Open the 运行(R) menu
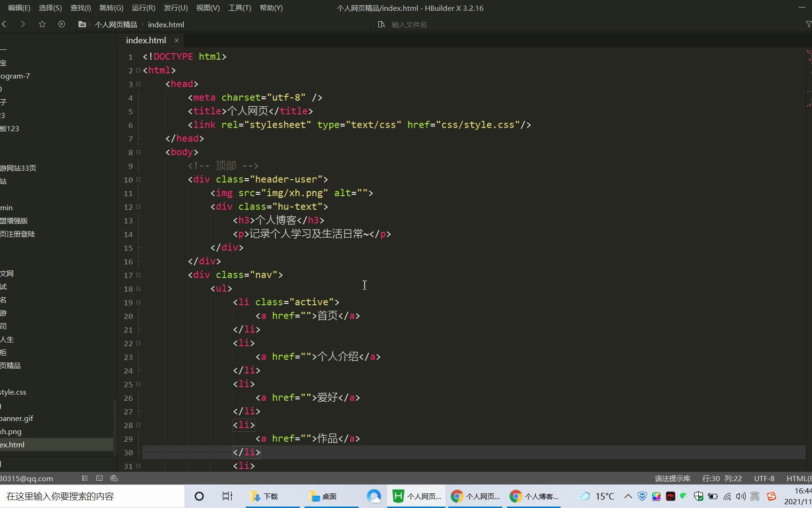This screenshot has width=812, height=508. pos(143,8)
